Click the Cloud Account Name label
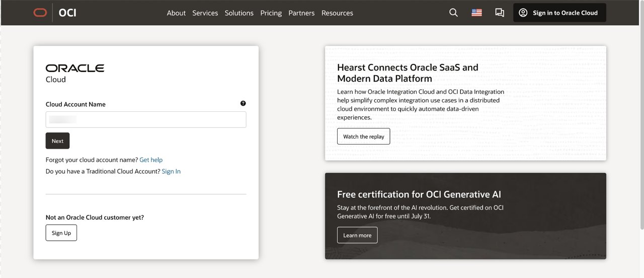This screenshot has width=644, height=278. pyautogui.click(x=75, y=104)
